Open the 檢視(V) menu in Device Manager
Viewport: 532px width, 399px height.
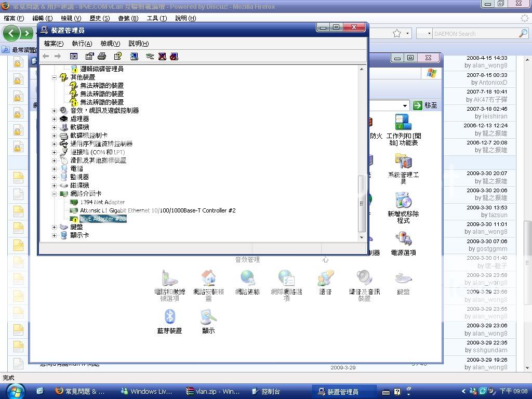[x=110, y=44]
